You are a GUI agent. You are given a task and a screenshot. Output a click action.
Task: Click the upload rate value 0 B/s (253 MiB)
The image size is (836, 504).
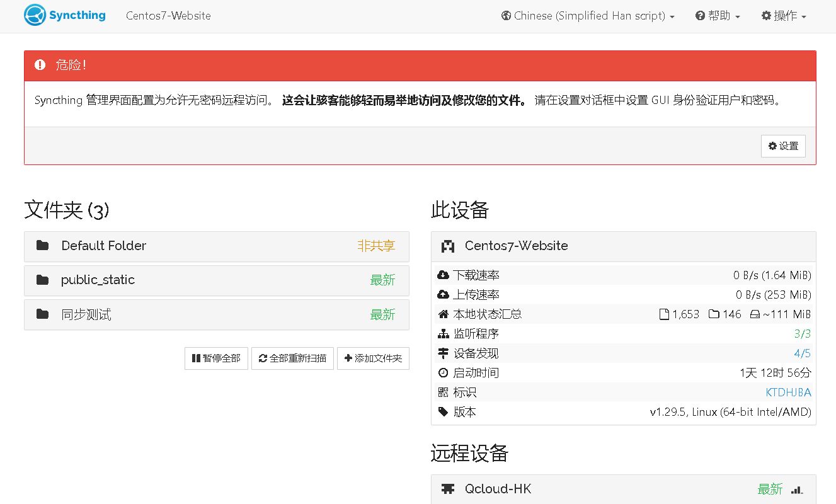774,295
